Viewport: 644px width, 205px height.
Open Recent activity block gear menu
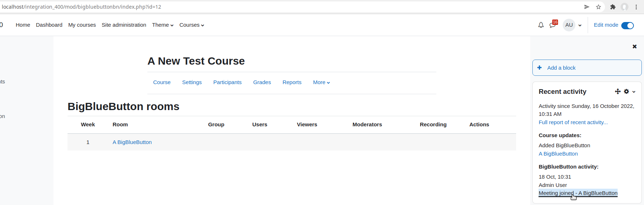point(626,92)
